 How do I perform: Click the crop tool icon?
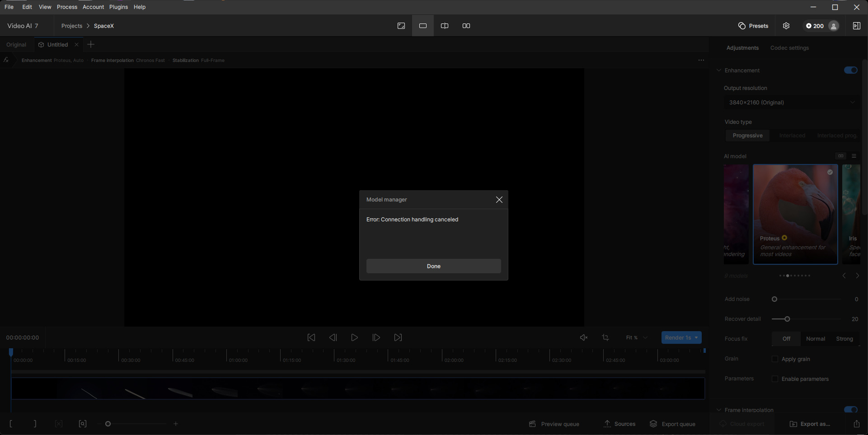click(x=605, y=337)
